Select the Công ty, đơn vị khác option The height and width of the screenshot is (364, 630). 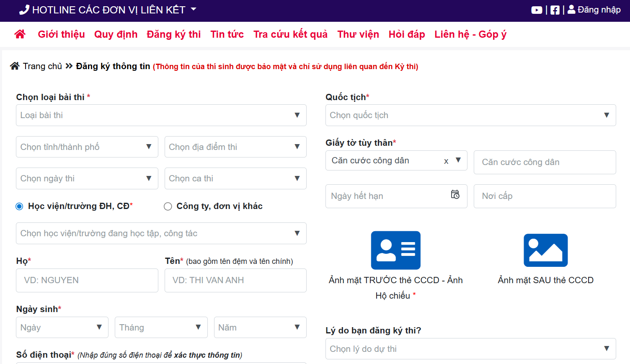[x=168, y=207]
